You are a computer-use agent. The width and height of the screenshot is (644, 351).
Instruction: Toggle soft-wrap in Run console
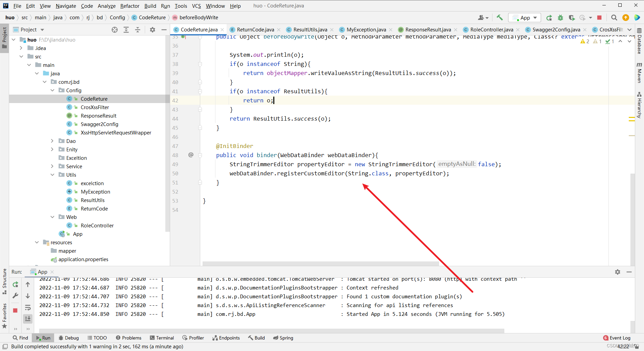(x=28, y=307)
